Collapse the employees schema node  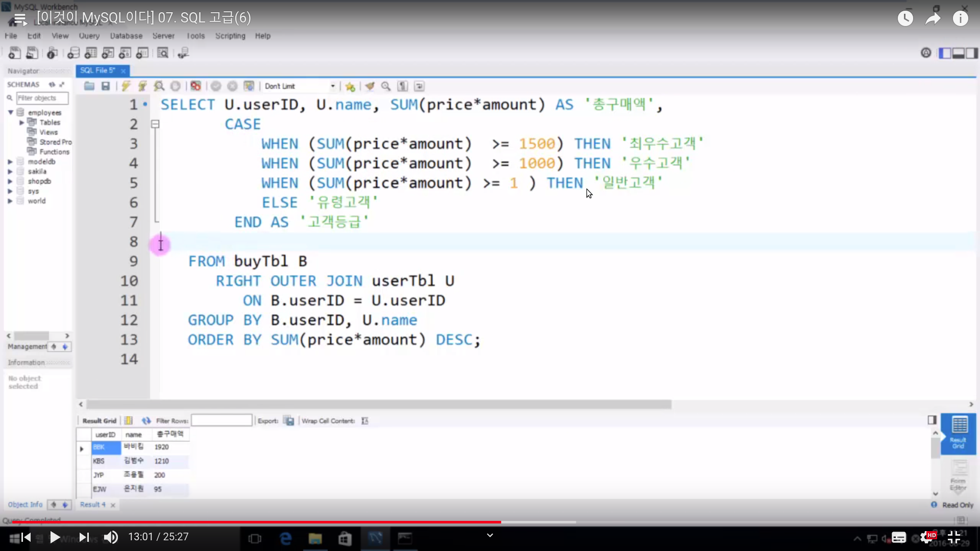point(10,112)
